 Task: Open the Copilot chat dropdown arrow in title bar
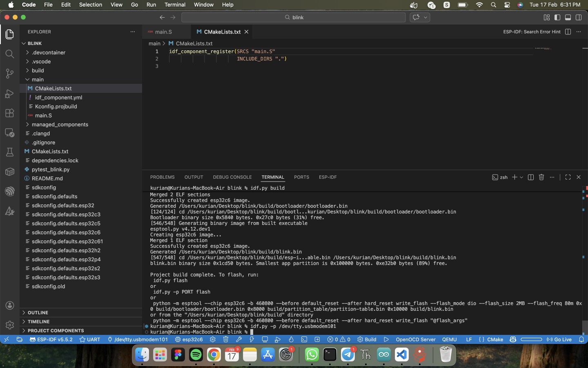point(425,17)
